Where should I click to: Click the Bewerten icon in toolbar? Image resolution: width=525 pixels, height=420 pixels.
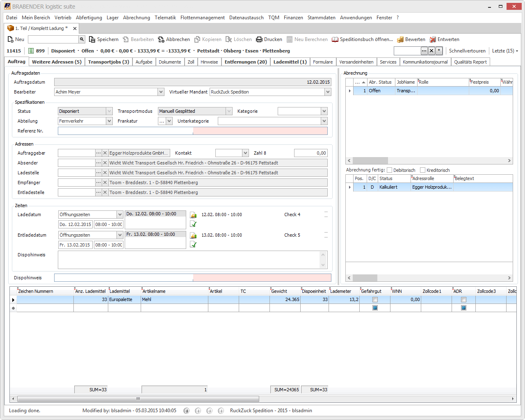[400, 39]
